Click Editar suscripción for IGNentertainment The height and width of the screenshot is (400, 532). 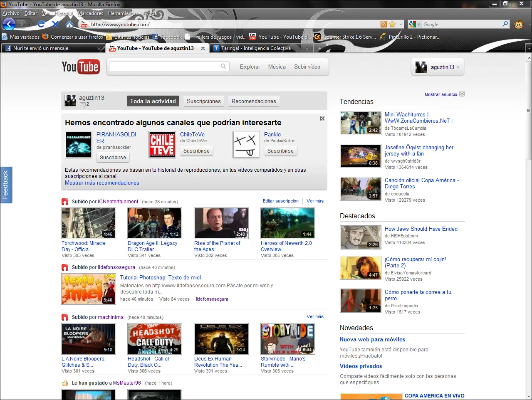click(281, 201)
